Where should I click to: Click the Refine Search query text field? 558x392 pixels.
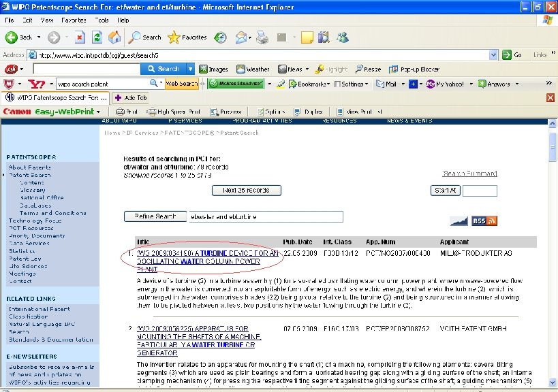coord(266,217)
